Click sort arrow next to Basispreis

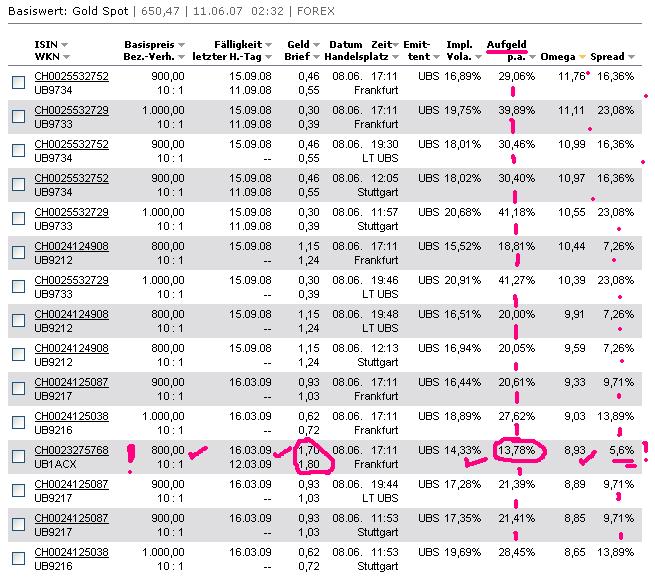(181, 46)
